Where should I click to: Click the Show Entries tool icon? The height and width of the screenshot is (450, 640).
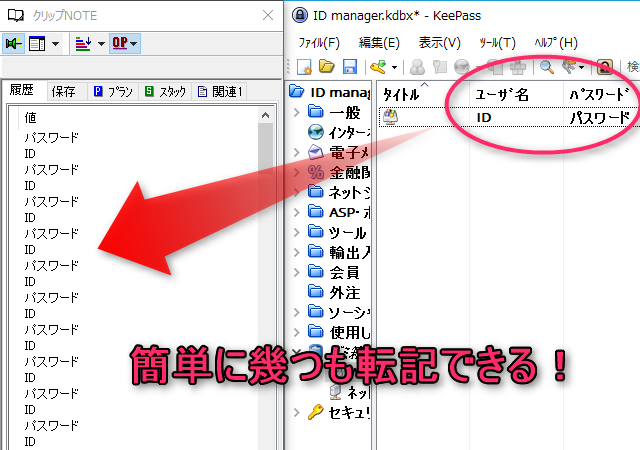coord(569,67)
